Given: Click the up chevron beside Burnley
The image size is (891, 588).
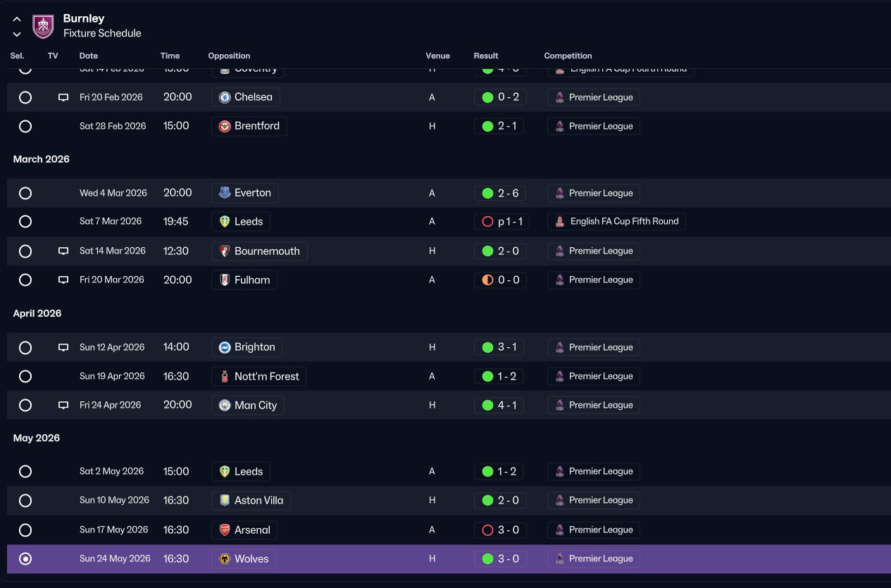Looking at the screenshot, I should [17, 19].
